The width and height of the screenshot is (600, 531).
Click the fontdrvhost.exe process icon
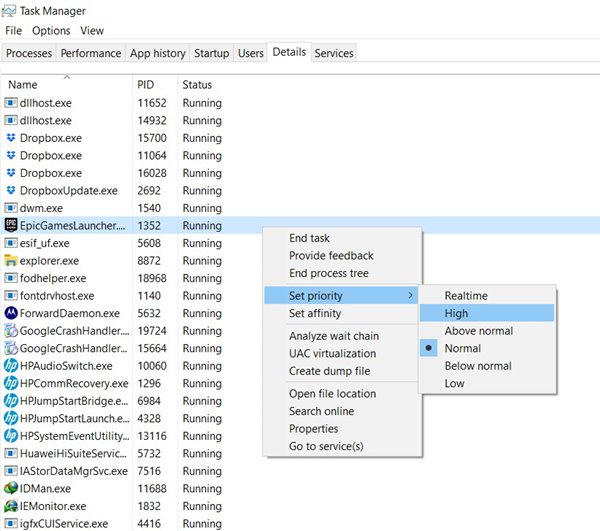coord(11,295)
